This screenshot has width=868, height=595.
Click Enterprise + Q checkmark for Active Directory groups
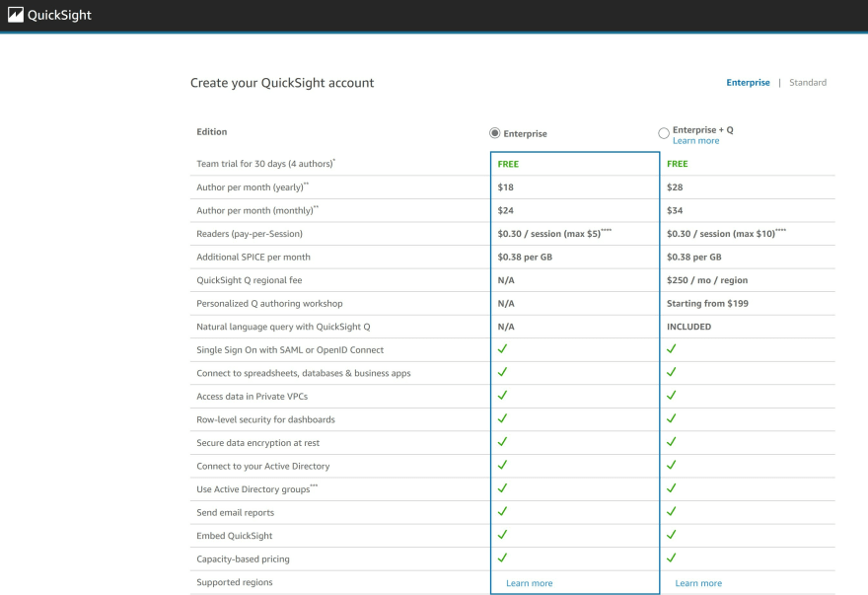(671, 488)
